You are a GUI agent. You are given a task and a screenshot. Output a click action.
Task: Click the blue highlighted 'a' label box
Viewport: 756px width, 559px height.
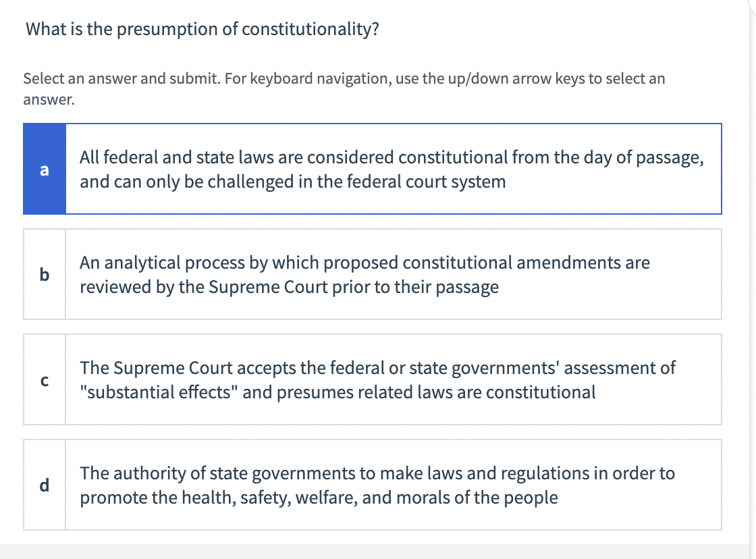tap(45, 169)
